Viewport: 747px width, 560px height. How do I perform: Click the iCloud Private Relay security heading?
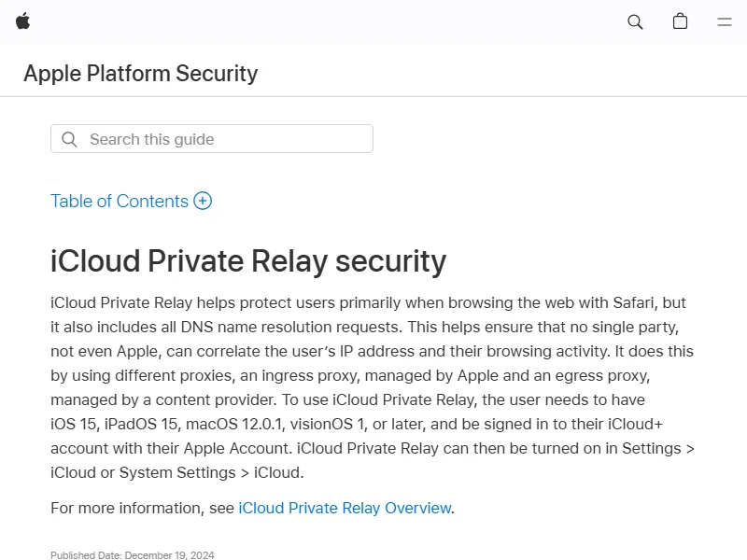248,261
